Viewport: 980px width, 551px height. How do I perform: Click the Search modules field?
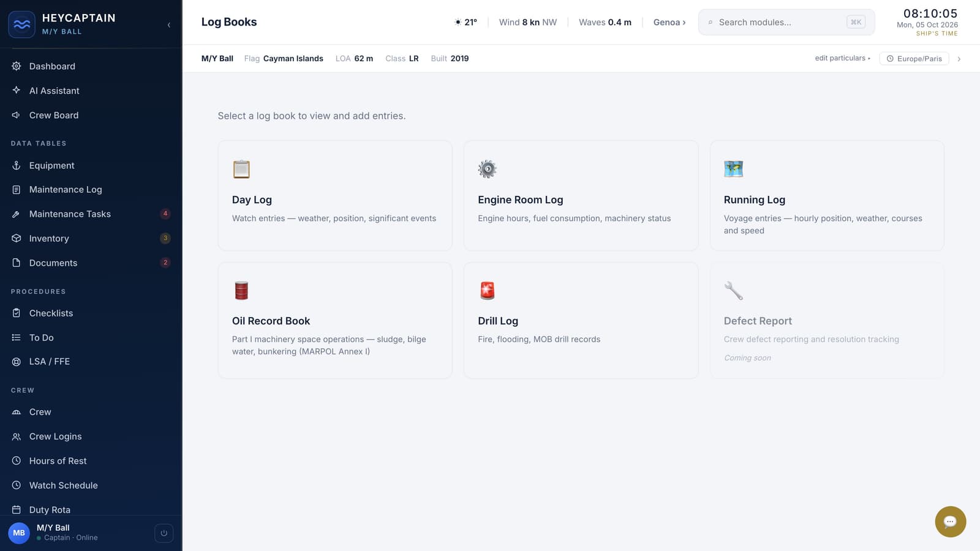coord(786,22)
